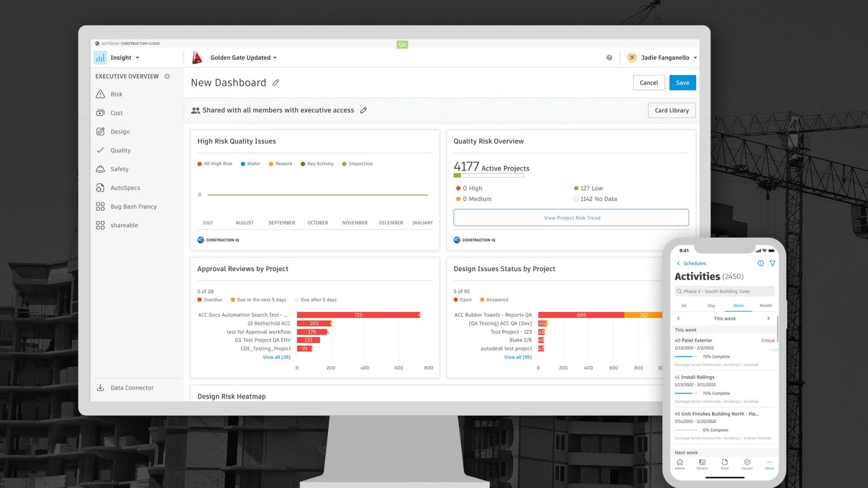868x488 pixels.
Task: Click the 725 overdue bar for ACC Docs Automation
Action: click(358, 315)
